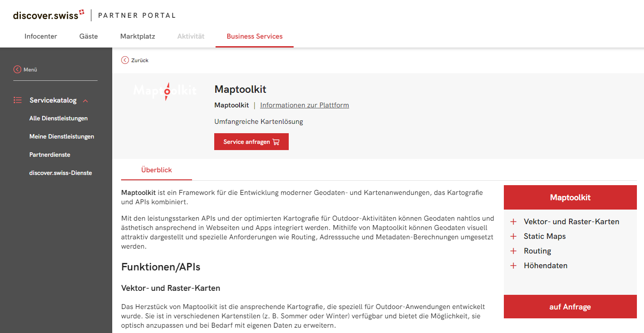Expand Höhendaten plus icon
Image resolution: width=644 pixels, height=333 pixels.
pos(514,266)
